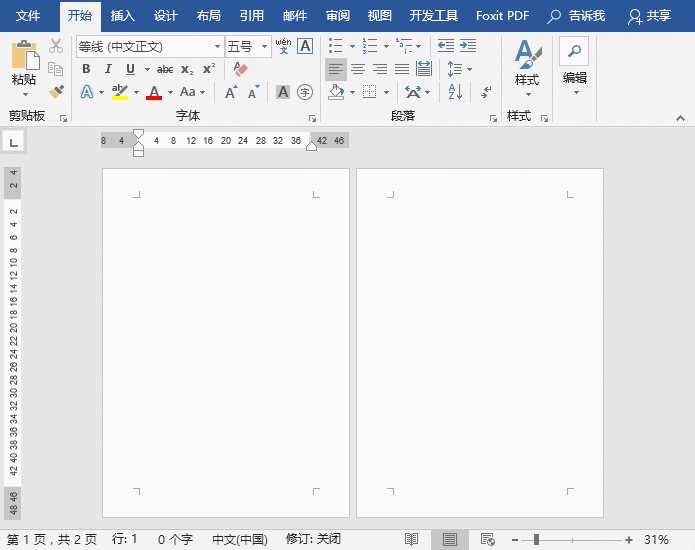Open the font name dropdown
695x550 pixels.
tap(217, 47)
